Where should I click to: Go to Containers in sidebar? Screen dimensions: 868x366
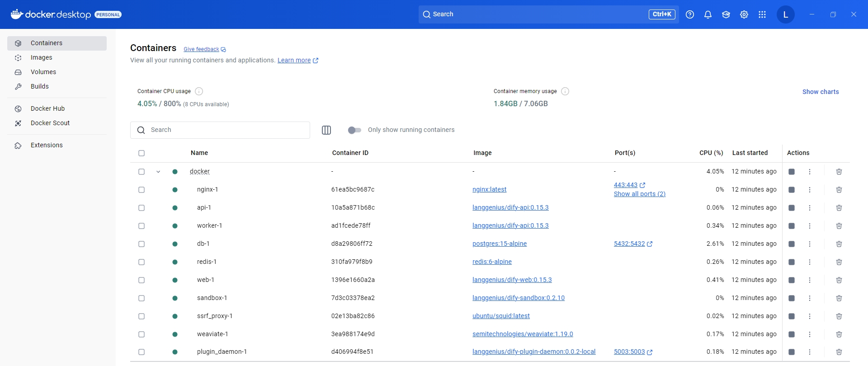[x=57, y=43]
